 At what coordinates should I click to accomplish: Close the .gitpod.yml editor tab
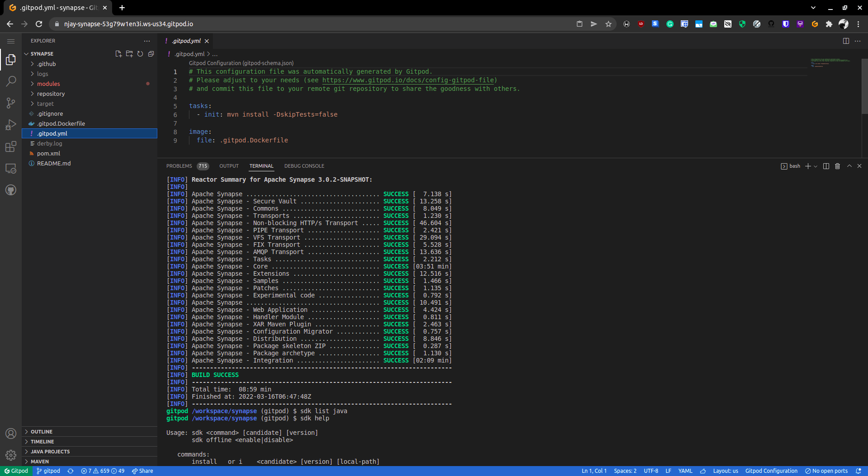[x=207, y=41]
